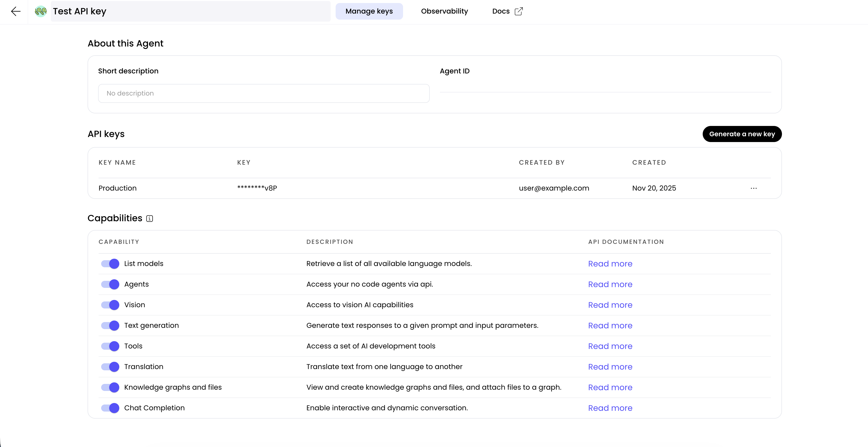Select the Manage keys tab
The width and height of the screenshot is (868, 447).
(x=369, y=12)
